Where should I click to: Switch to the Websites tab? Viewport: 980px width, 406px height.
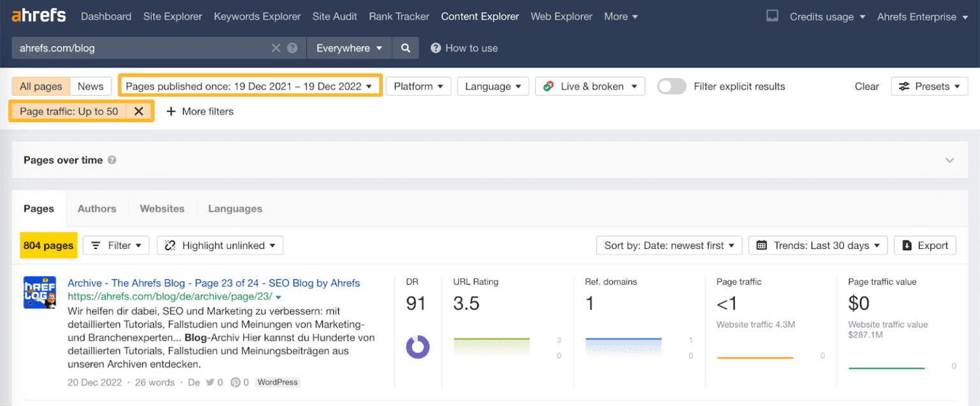(162, 209)
